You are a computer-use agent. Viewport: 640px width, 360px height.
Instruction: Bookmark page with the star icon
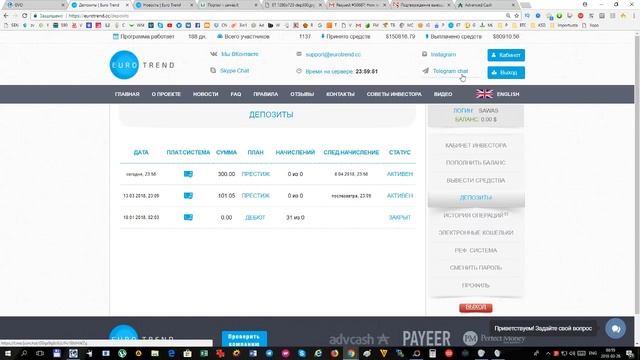[516, 16]
